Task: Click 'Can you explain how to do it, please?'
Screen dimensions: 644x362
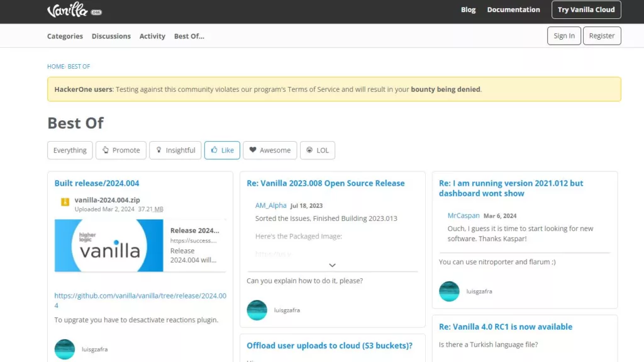Action: 304,281
